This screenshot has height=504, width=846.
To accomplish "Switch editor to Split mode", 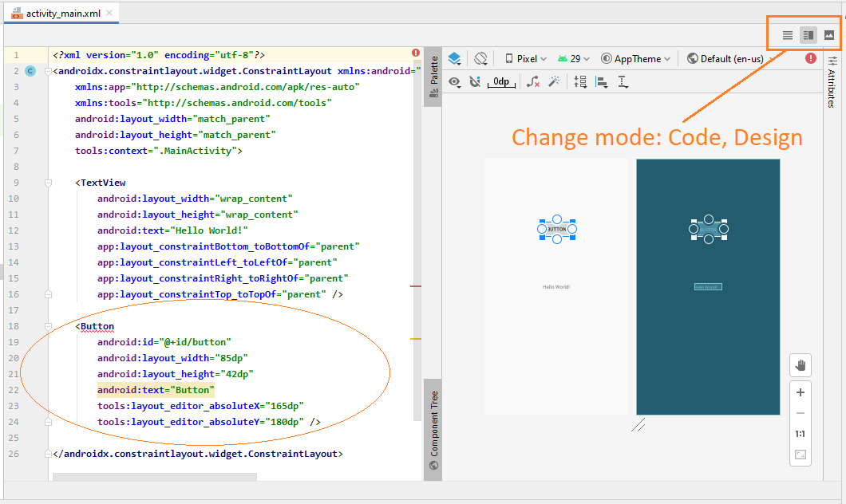I will [808, 36].
